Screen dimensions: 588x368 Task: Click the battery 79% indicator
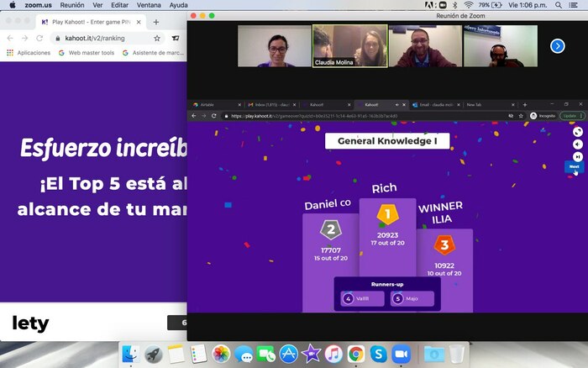(x=490, y=5)
